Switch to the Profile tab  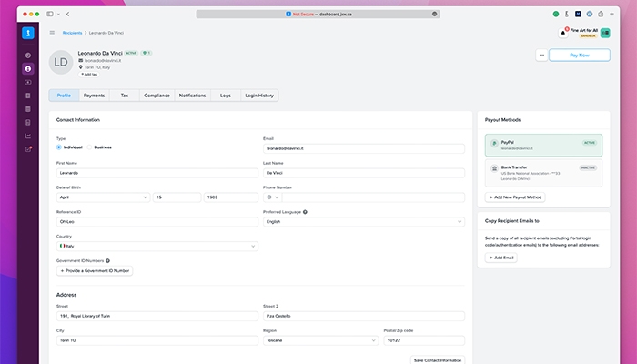tap(64, 96)
